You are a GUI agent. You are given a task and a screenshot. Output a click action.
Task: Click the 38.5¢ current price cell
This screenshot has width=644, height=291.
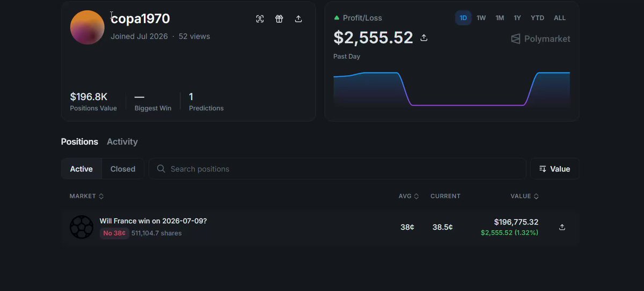point(443,227)
